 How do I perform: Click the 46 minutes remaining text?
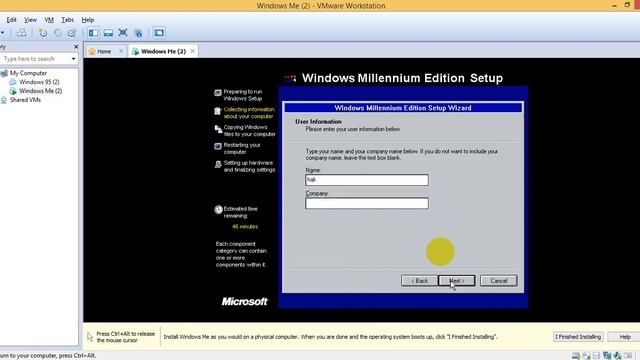(x=245, y=227)
